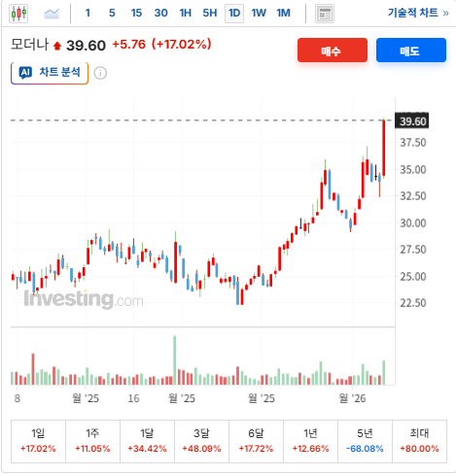The width and height of the screenshot is (456, 476).
Task: Select the 1D interval
Action: tap(234, 14)
